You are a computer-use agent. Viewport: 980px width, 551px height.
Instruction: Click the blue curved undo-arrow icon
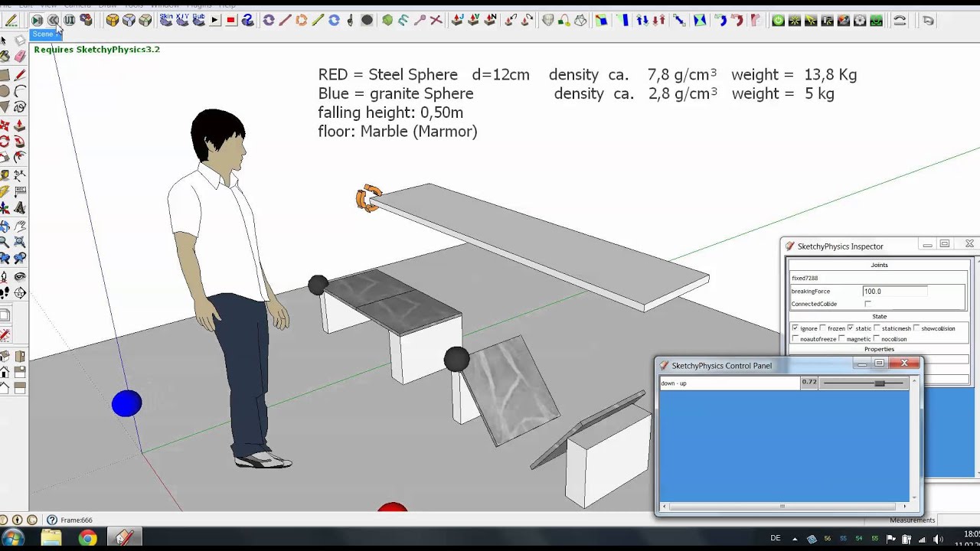point(720,21)
